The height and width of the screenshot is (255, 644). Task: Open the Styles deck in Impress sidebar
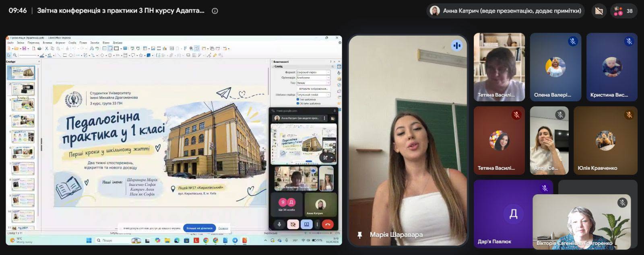tap(339, 73)
